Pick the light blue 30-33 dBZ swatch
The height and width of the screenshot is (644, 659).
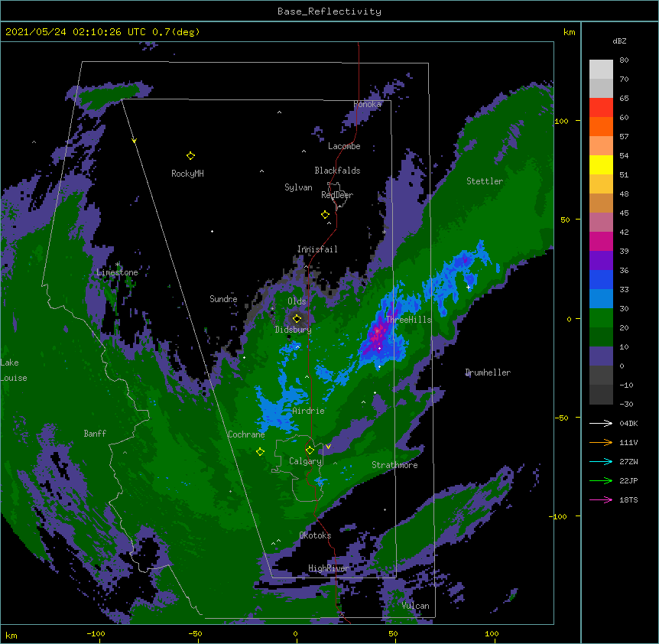click(601, 299)
